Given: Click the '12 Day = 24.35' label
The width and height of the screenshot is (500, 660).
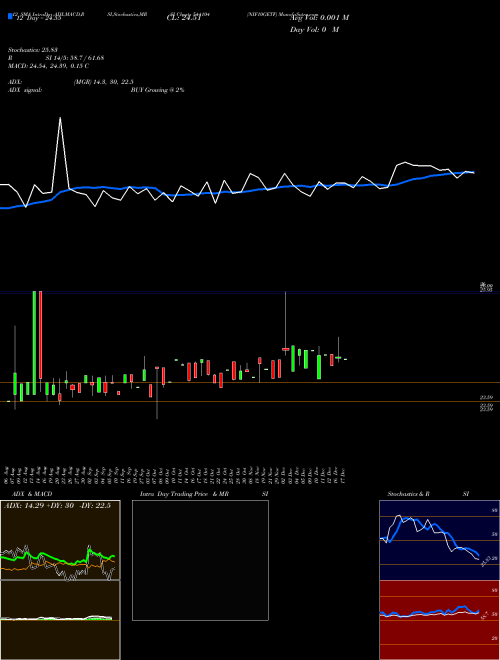Looking at the screenshot, I should point(38,18).
